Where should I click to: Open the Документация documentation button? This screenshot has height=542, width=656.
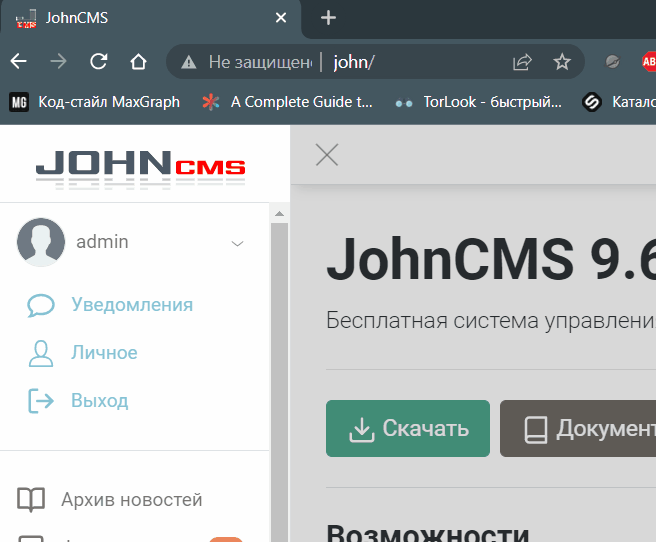point(580,429)
